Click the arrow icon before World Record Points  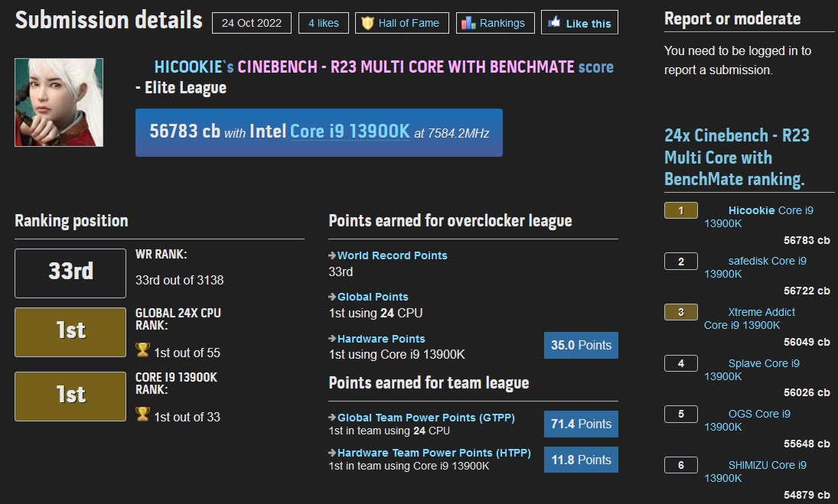click(x=332, y=255)
